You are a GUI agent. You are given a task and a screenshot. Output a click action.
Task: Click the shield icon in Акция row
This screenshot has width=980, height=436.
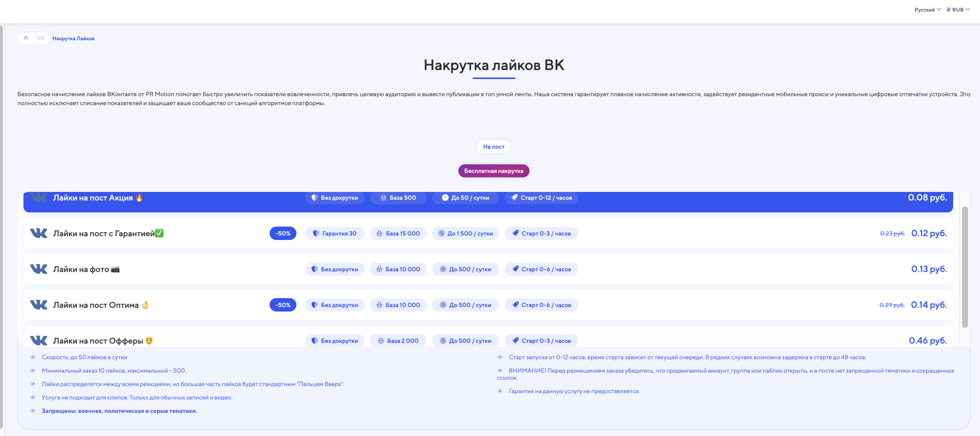tap(314, 197)
